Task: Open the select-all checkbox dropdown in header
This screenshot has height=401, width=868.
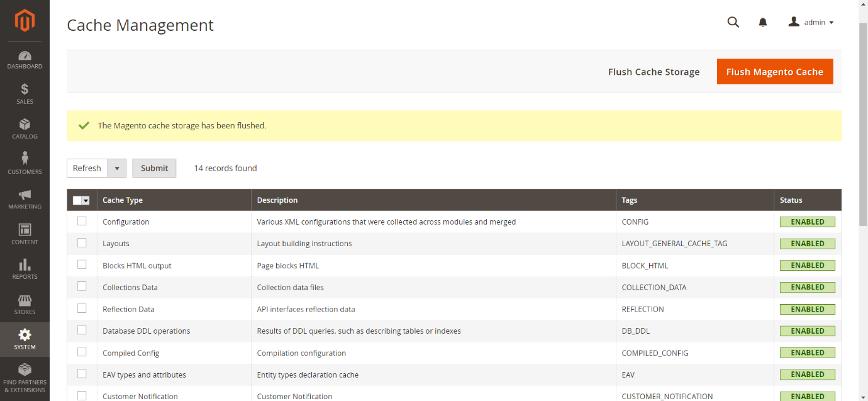Action: pos(86,200)
